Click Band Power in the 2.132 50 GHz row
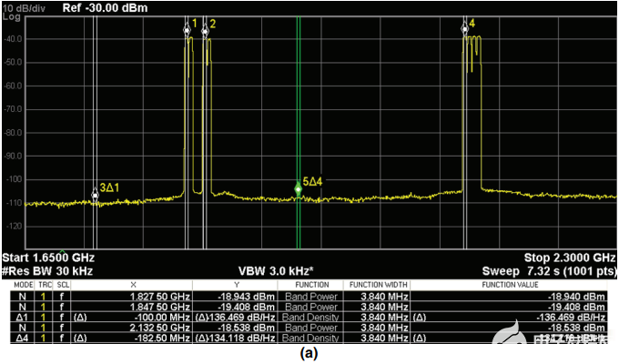 [x=311, y=328]
